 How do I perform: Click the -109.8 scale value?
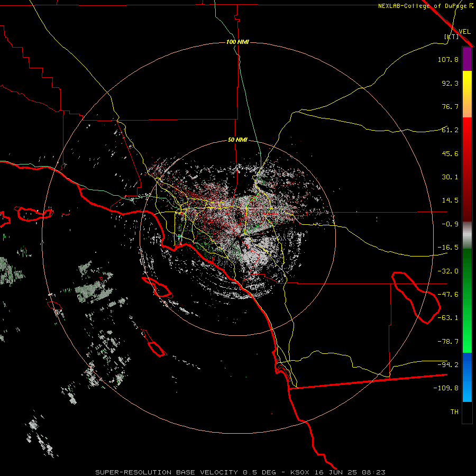click(446, 388)
